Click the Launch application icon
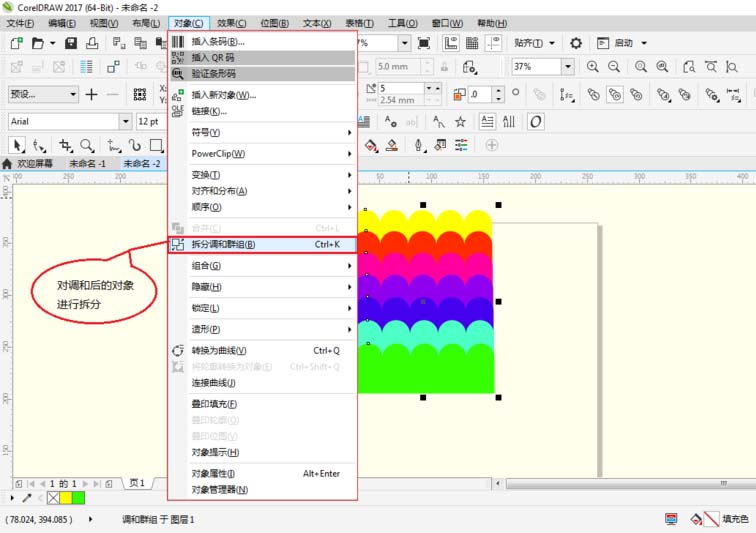The height and width of the screenshot is (533, 756). (603, 43)
